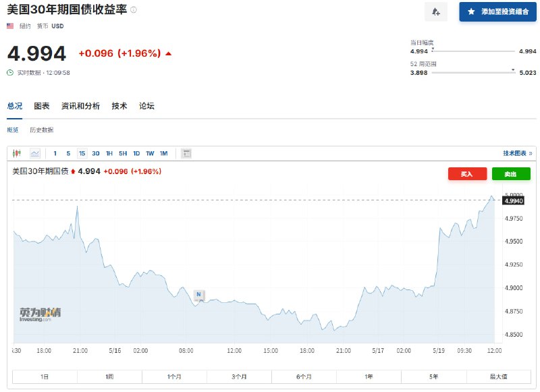Switch to line chart style icon
Viewport: 540px width, 392px height.
pos(34,153)
